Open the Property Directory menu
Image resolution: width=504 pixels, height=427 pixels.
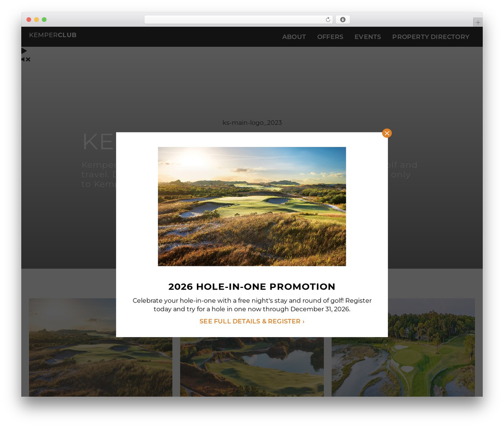coord(430,37)
